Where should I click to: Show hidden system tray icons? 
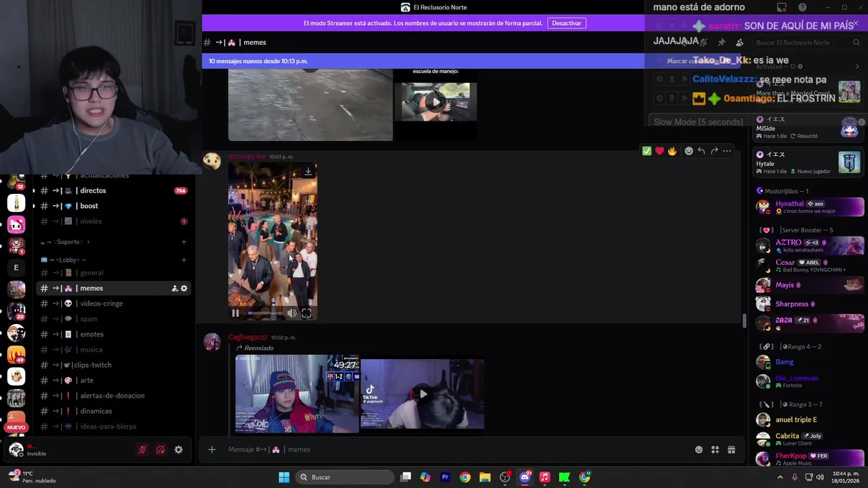780,477
